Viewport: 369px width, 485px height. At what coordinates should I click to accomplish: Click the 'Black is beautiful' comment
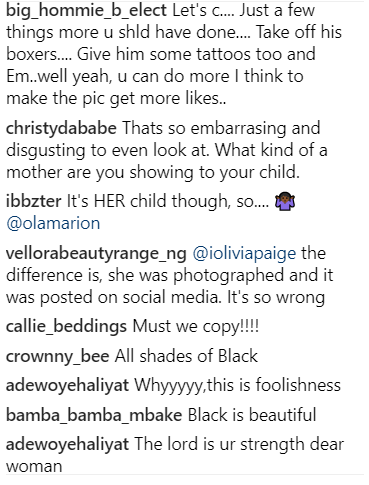click(252, 415)
